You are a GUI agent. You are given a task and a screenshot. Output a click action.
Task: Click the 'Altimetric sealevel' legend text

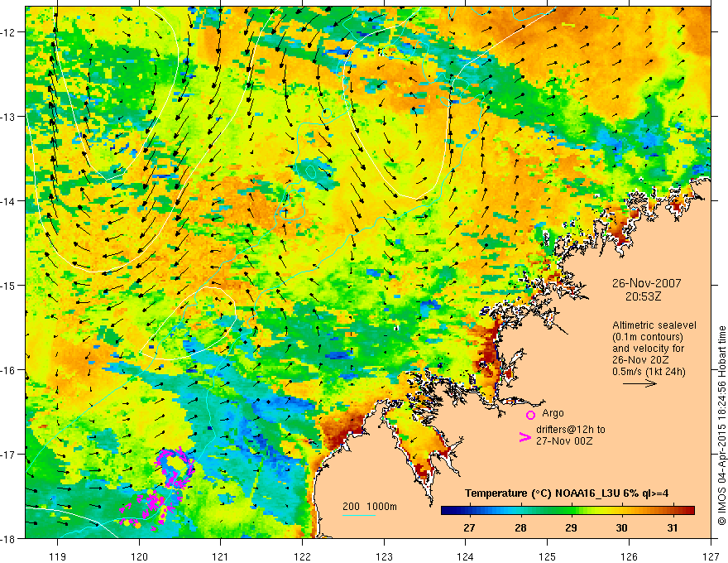tap(654, 325)
